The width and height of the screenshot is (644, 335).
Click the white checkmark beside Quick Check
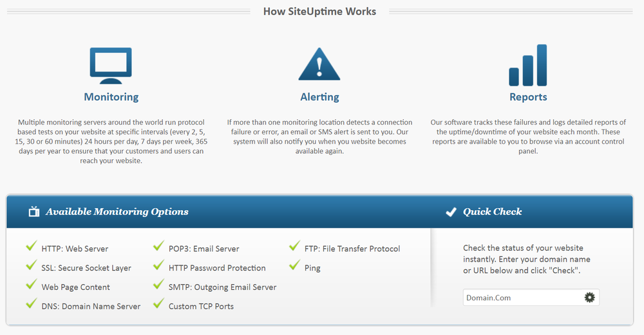point(451,212)
